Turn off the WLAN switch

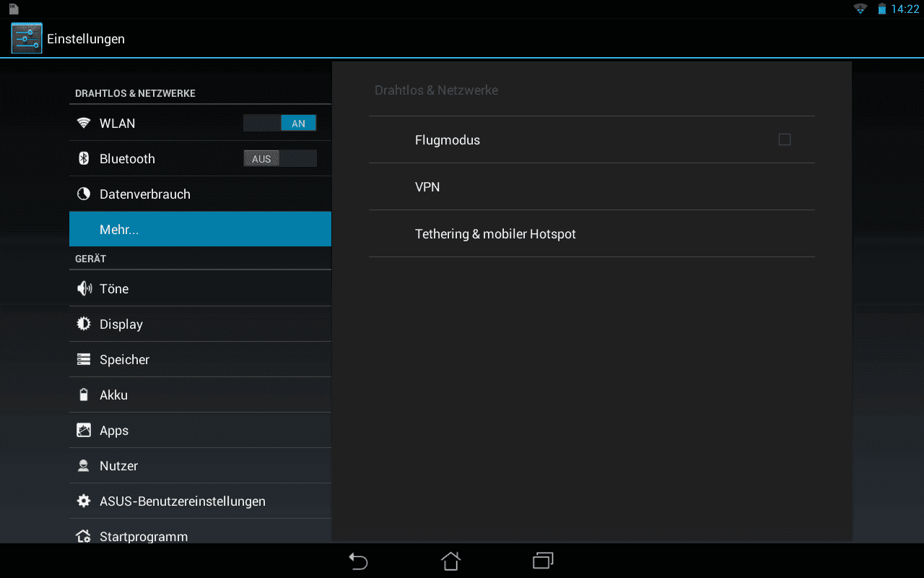(280, 123)
